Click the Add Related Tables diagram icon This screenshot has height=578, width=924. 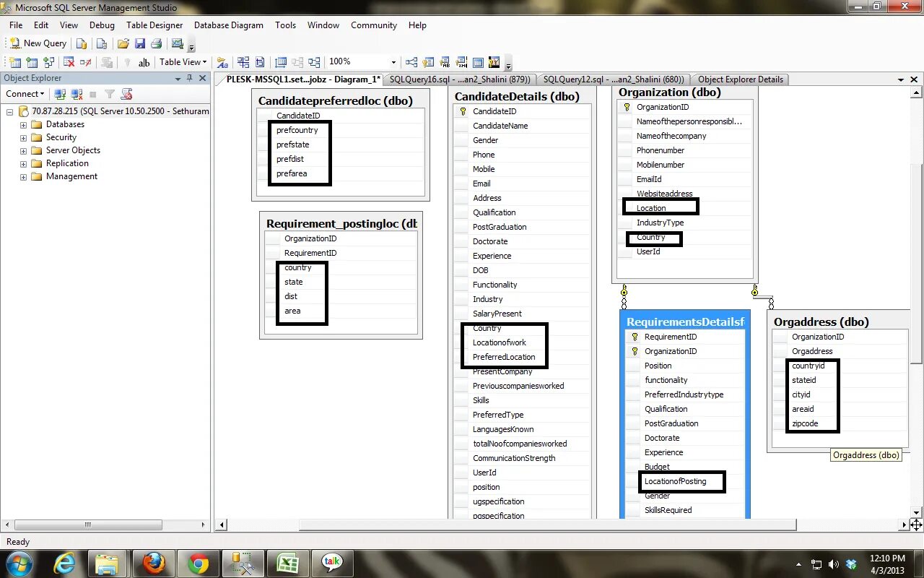point(48,62)
